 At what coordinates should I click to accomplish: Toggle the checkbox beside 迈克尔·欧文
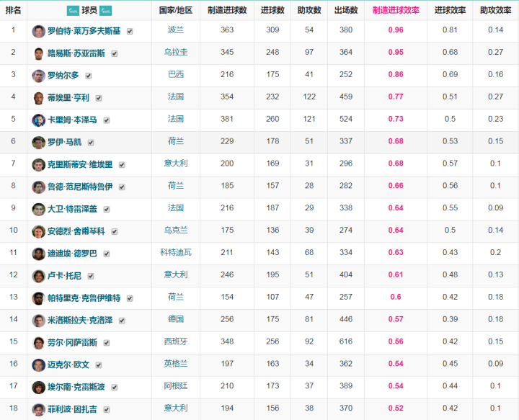coord(99,365)
